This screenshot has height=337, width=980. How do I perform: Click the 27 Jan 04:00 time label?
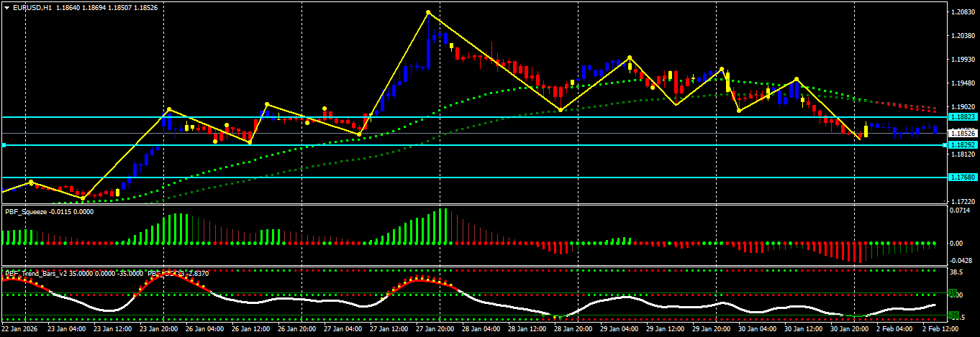click(x=342, y=328)
